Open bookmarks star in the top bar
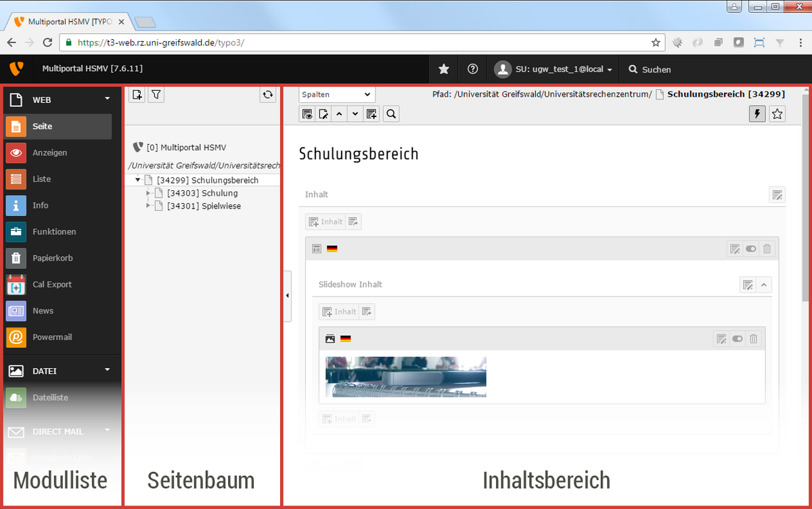 coord(444,69)
